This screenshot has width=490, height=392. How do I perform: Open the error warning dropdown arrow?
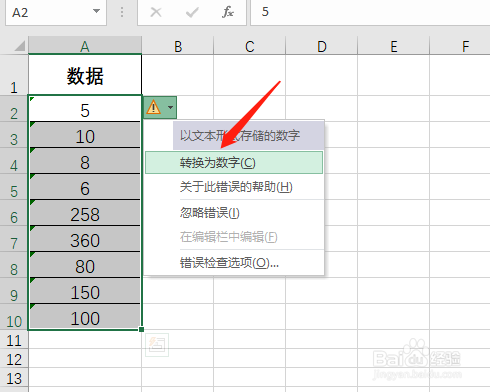pyautogui.click(x=170, y=107)
